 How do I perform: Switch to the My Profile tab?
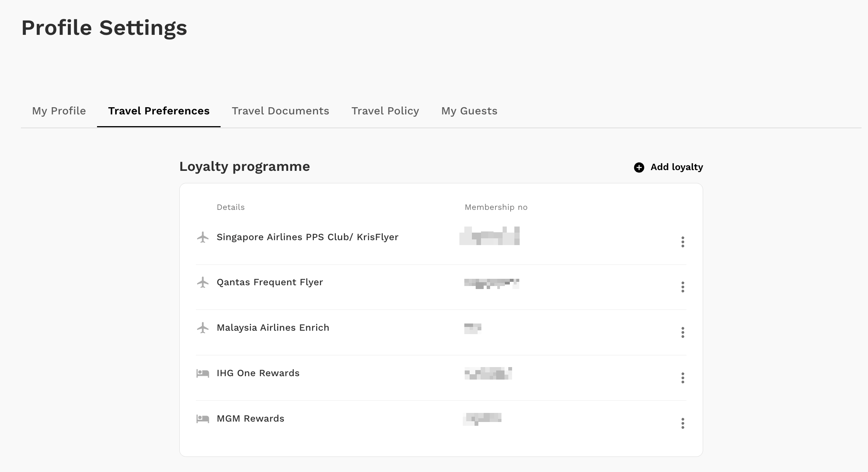(x=59, y=111)
